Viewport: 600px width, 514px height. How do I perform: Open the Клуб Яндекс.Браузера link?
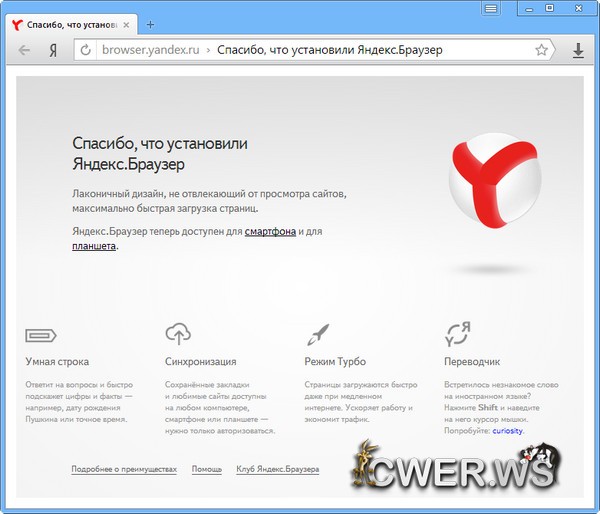coord(277,469)
